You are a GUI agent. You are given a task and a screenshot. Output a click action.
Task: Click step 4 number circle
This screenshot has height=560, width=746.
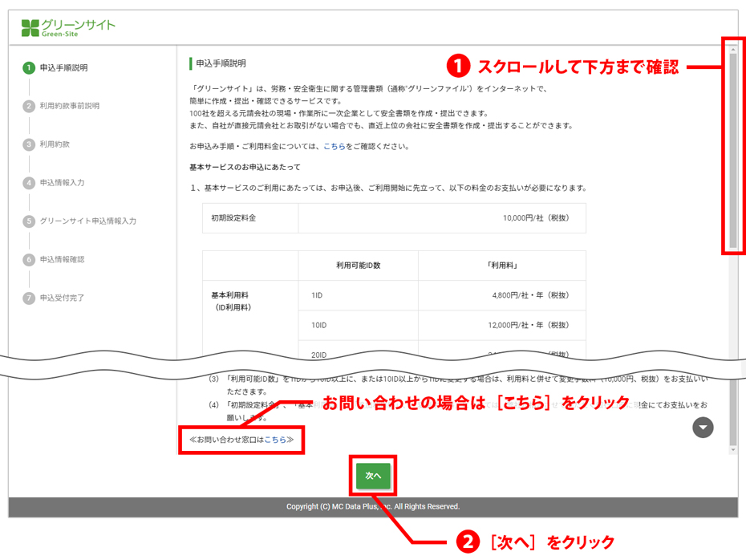(29, 183)
